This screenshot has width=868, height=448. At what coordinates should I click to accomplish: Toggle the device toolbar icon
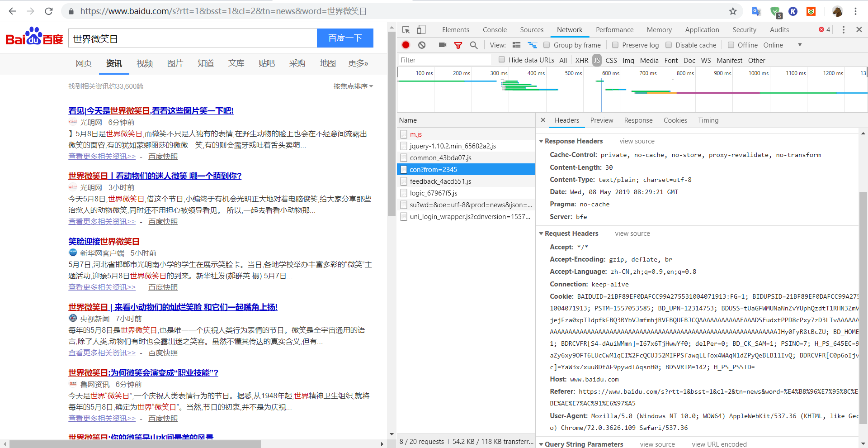tap(421, 30)
